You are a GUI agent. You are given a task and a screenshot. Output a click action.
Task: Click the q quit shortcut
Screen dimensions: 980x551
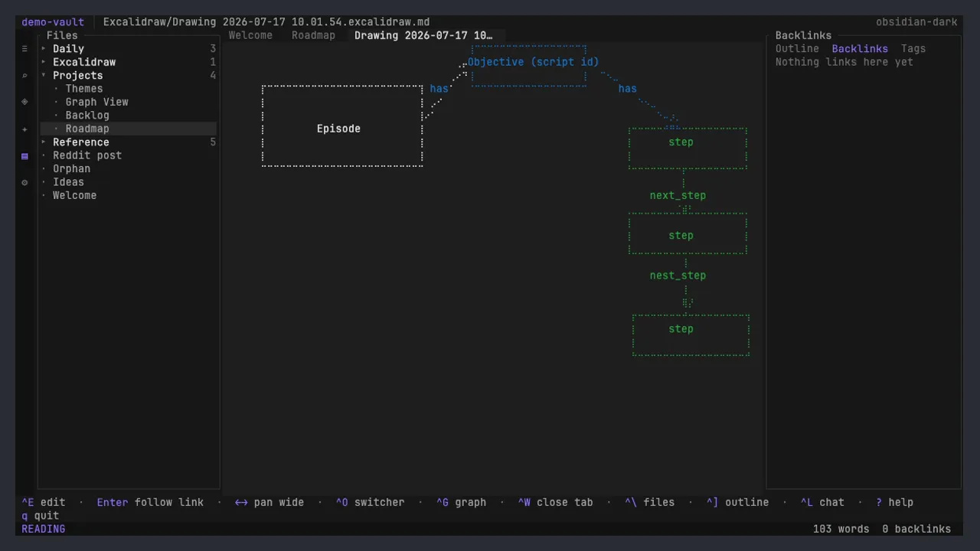pos(40,516)
